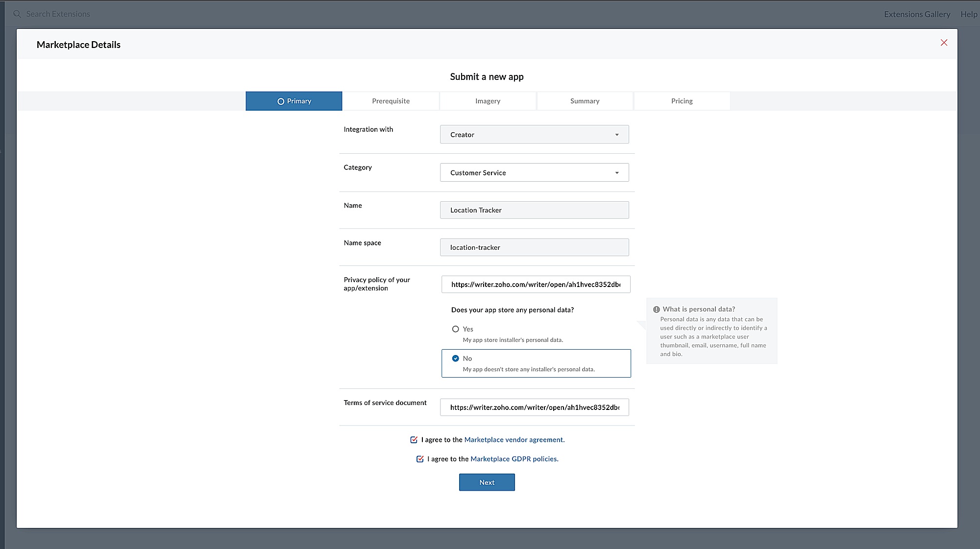The width and height of the screenshot is (980, 549).
Task: Switch to the Prerequisite tab
Action: point(391,101)
